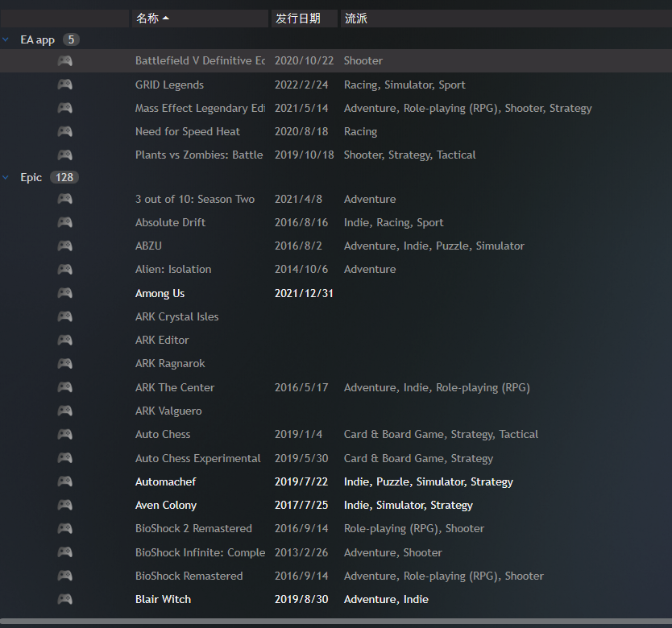Click the icon beside Need for Speed Heat

click(64, 131)
